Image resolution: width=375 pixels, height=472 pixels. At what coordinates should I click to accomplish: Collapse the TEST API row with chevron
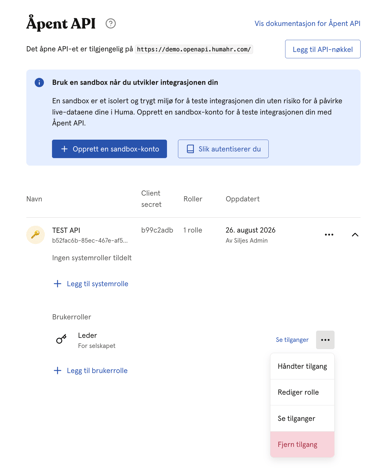[x=355, y=235]
